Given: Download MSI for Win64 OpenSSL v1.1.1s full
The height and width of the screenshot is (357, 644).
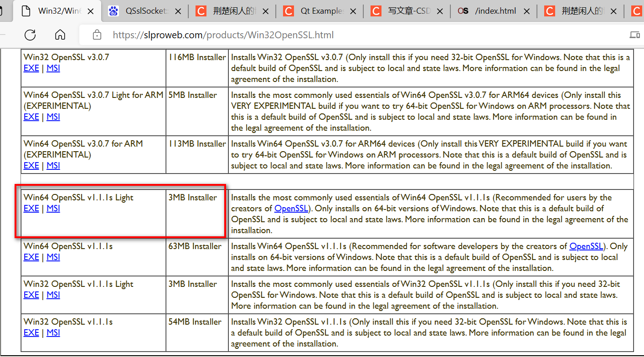Looking at the screenshot, I should coord(53,257).
